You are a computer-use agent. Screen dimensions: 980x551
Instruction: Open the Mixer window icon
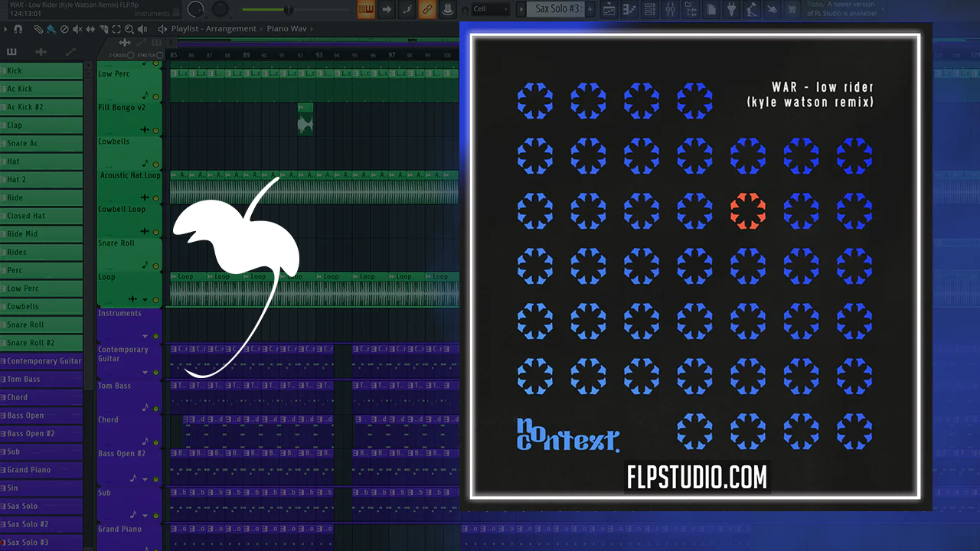click(x=670, y=9)
